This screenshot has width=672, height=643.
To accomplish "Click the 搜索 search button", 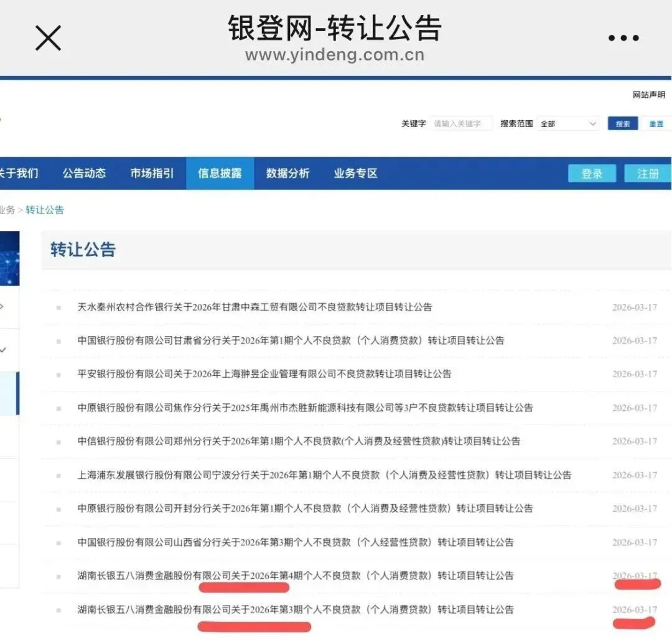I will (622, 123).
